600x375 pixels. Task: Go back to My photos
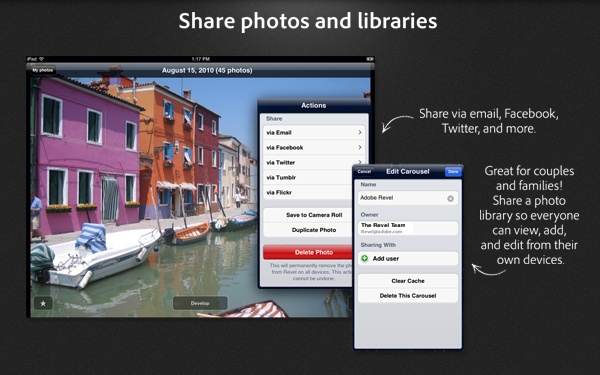(x=42, y=70)
